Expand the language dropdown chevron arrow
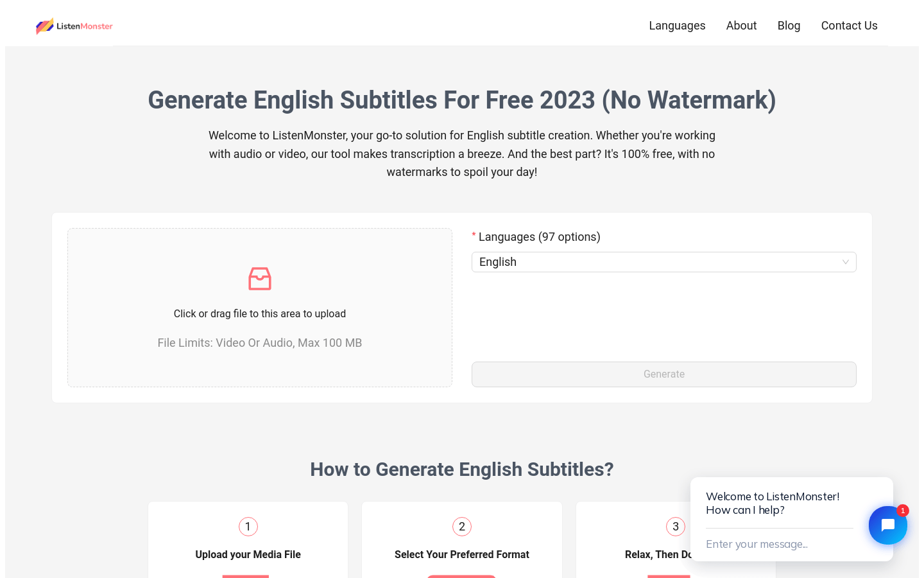This screenshot has width=924, height=578. [x=845, y=262]
